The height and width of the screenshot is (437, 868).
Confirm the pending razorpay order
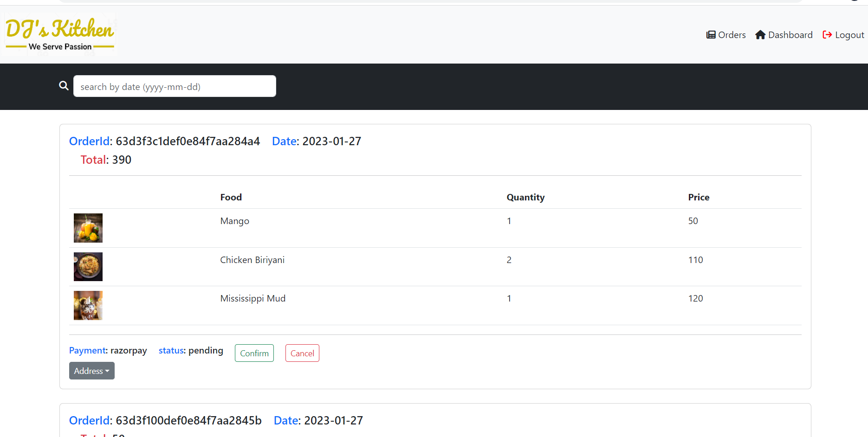tap(254, 353)
